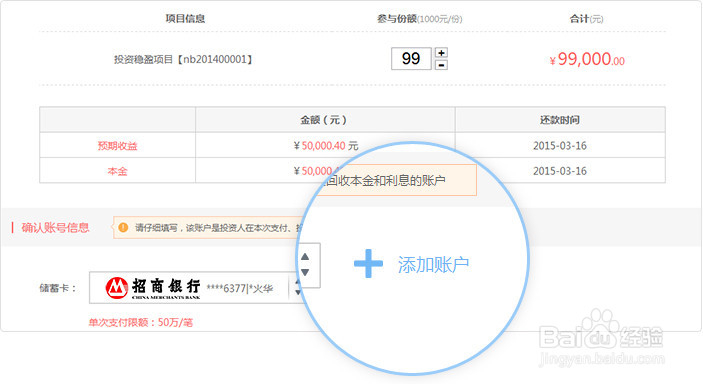
Task: Click the 还款时间 column header
Action: 560,120
